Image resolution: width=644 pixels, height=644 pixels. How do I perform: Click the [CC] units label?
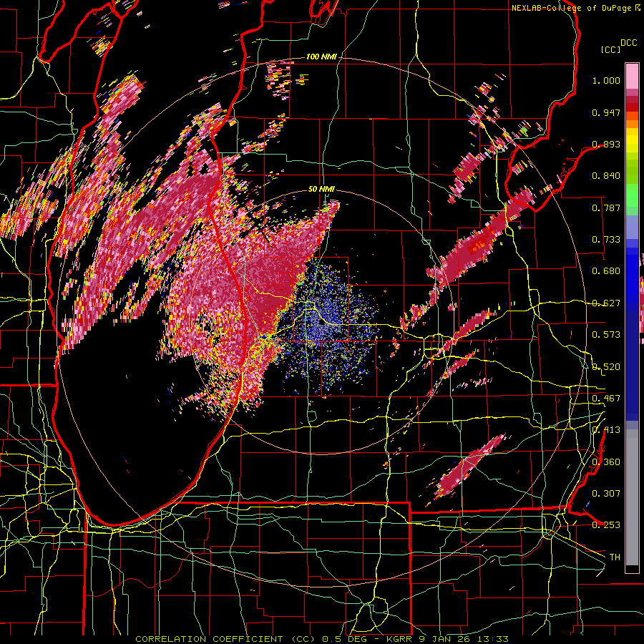coord(611,49)
